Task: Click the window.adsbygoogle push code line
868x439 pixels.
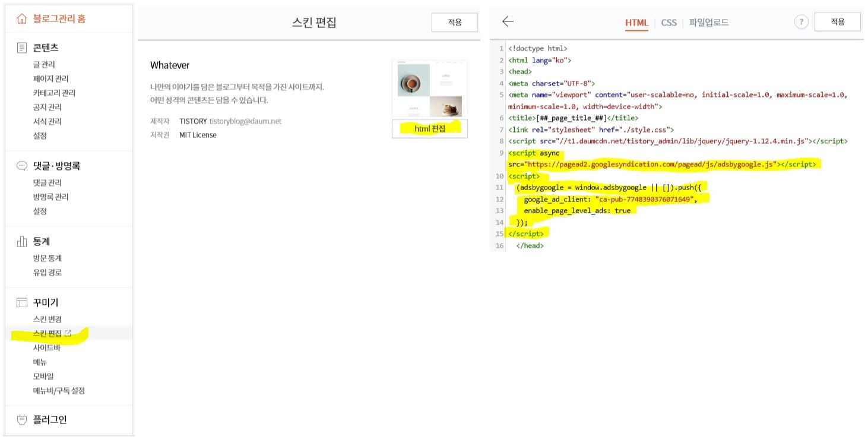Action: pyautogui.click(x=610, y=187)
